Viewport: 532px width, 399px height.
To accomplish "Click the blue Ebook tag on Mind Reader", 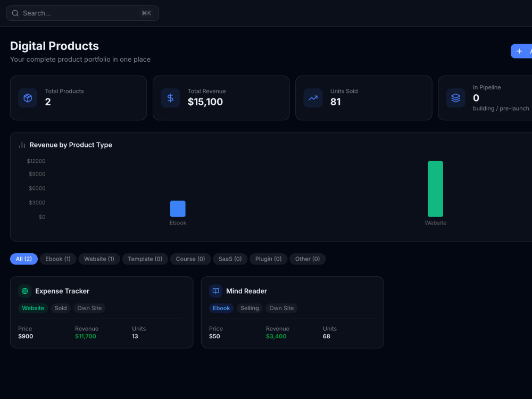I will click(x=221, y=308).
